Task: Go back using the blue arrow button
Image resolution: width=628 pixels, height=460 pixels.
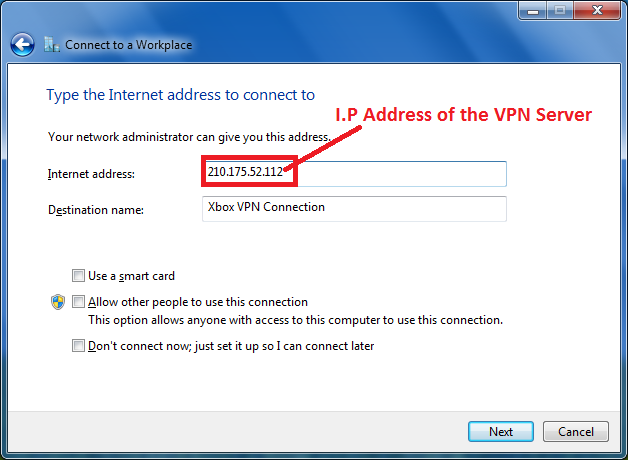Action: pos(22,44)
